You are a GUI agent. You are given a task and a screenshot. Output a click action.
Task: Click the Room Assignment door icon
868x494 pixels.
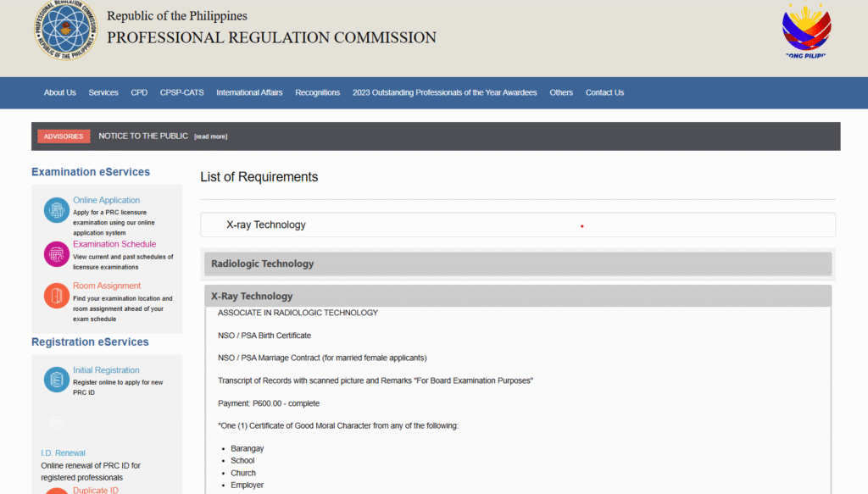pos(57,296)
